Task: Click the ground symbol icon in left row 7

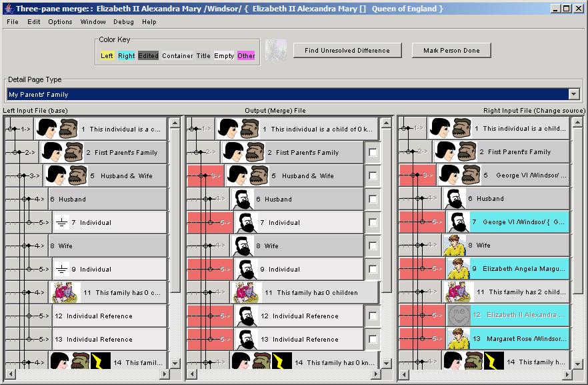Action: [62, 223]
